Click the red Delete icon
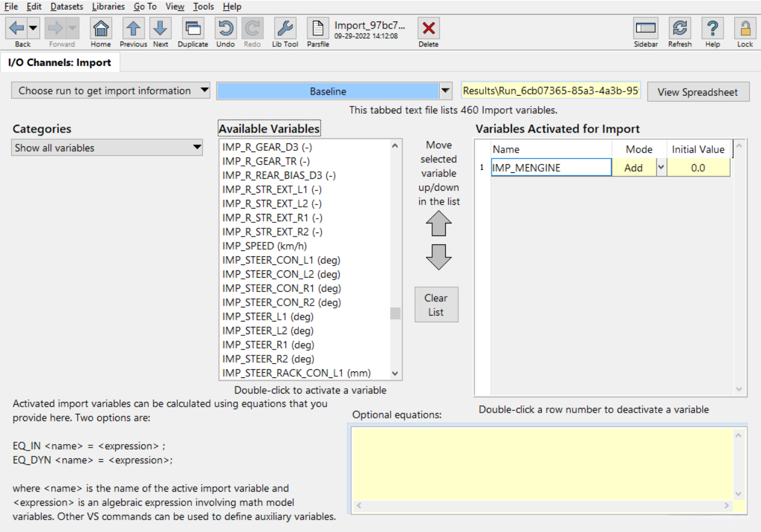Image resolution: width=761 pixels, height=532 pixels. coord(428,29)
